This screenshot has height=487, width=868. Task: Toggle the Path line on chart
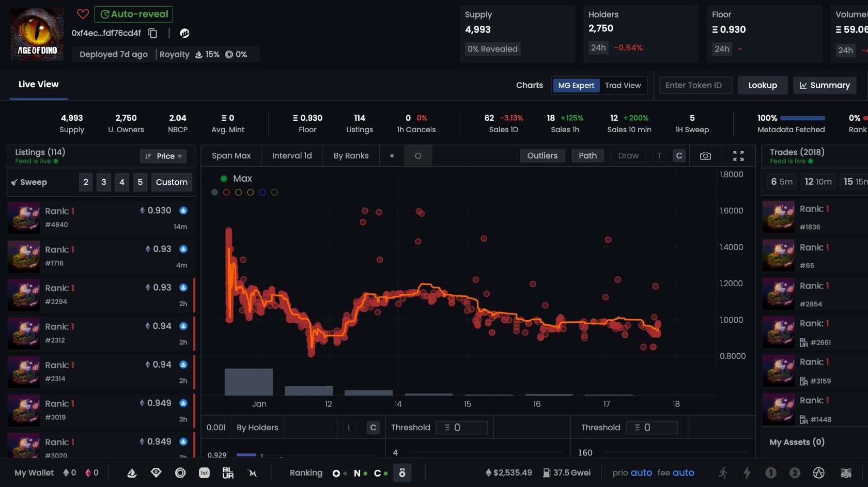click(x=587, y=156)
